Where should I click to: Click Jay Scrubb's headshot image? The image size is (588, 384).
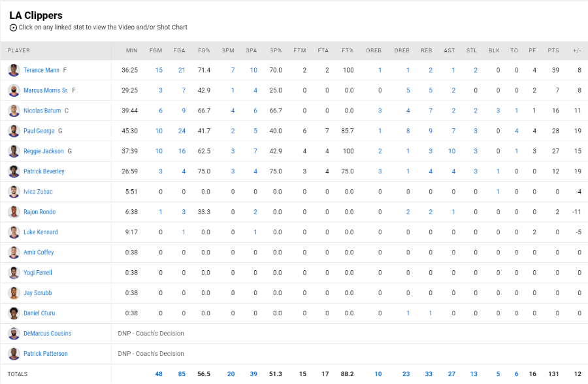pyautogui.click(x=14, y=293)
